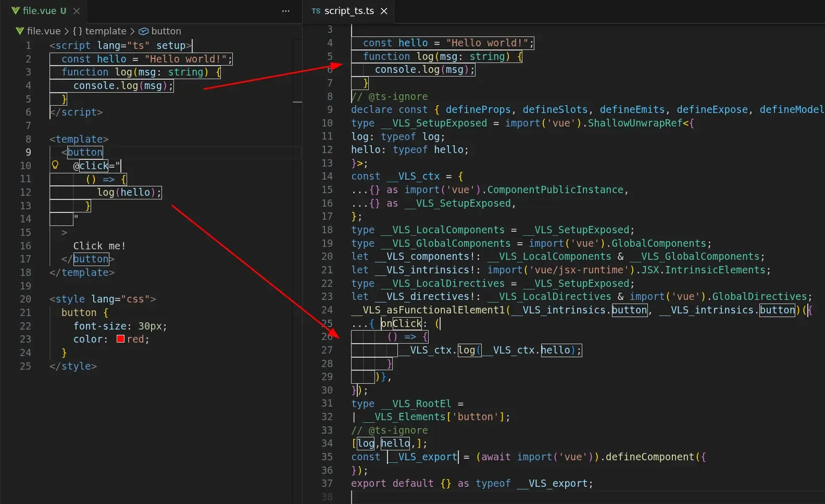Click the "// @ts-ignore" comment on line 8
Image resolution: width=825 pixels, height=504 pixels.
[390, 96]
